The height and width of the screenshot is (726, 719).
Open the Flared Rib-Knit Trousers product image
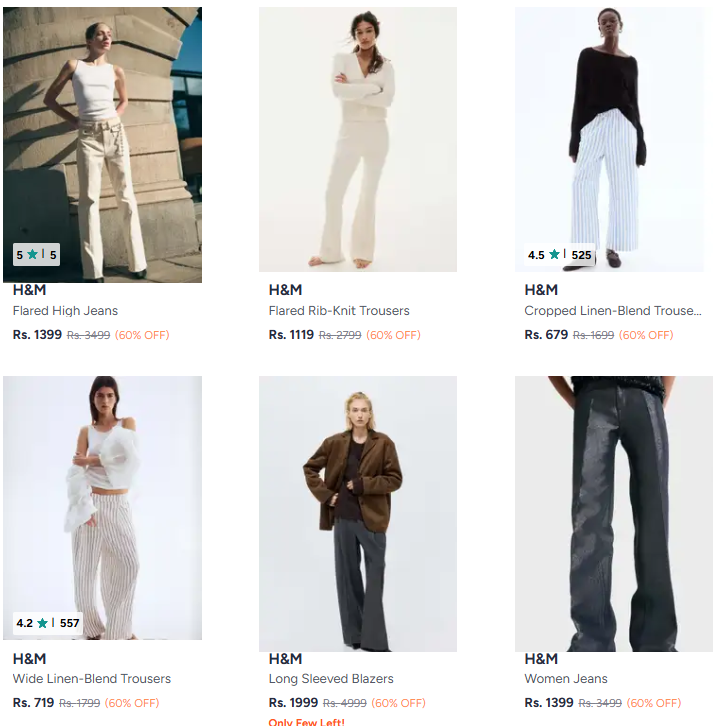(x=358, y=139)
